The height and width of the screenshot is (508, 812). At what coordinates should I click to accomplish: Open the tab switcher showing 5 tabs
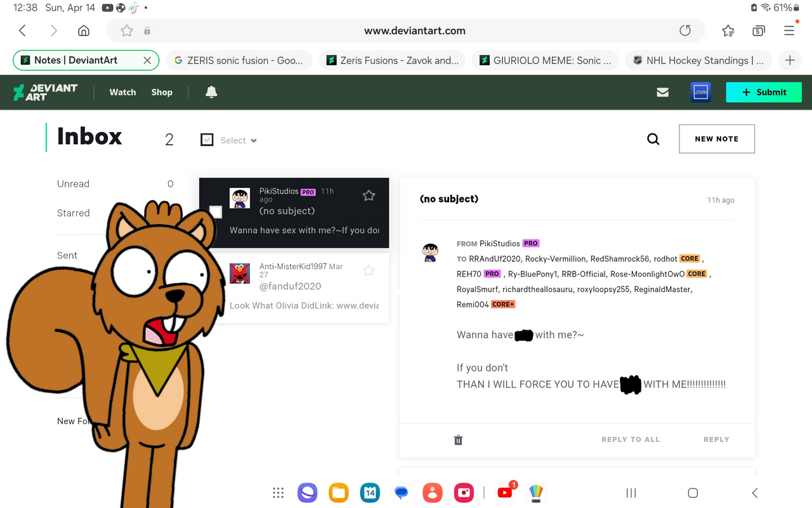click(x=759, y=30)
